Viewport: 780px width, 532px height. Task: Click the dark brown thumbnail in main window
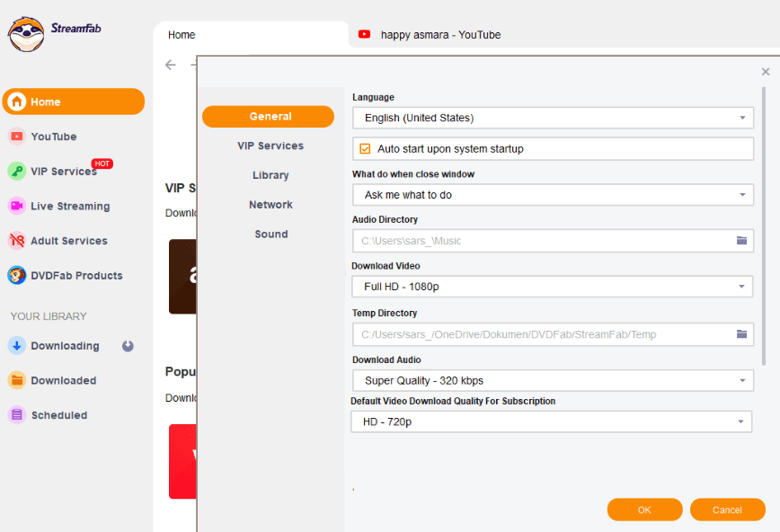pyautogui.click(x=182, y=277)
